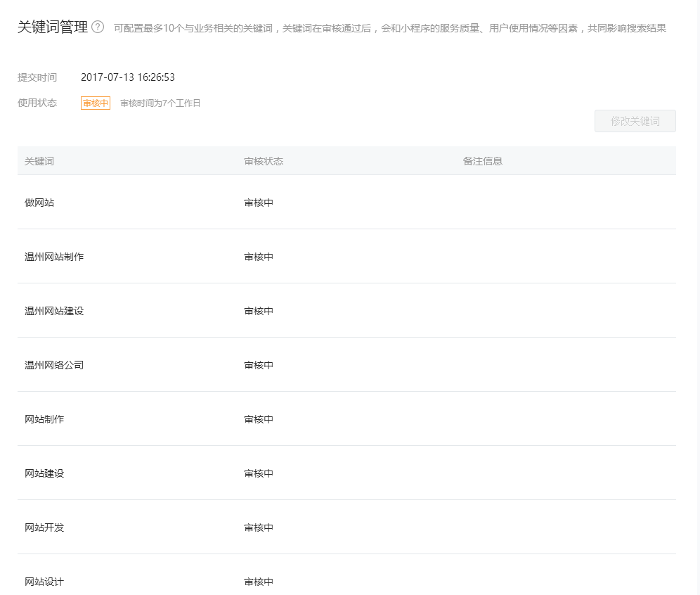Select the 网站设计 keyword

coord(44,582)
